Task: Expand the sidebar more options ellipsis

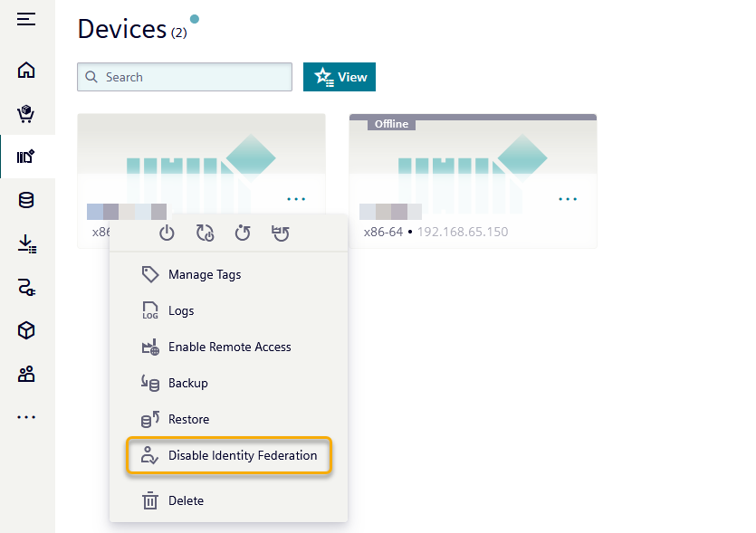Action: (x=26, y=417)
